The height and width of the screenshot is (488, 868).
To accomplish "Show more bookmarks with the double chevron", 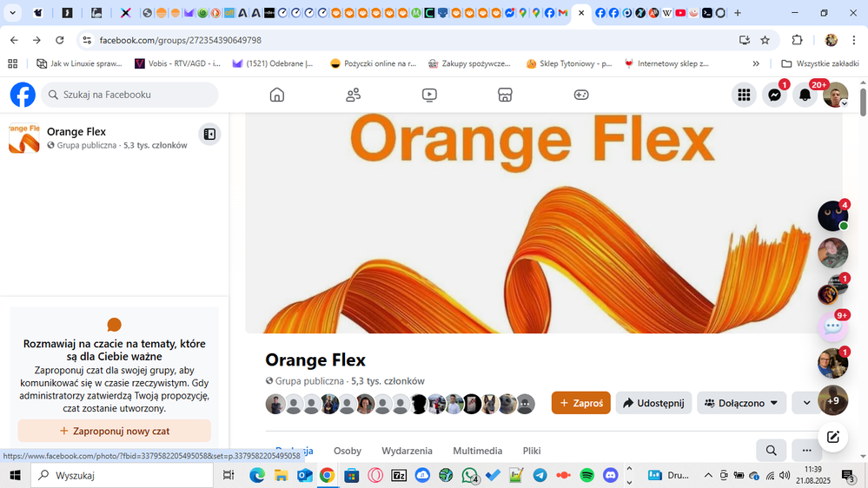I will [756, 63].
